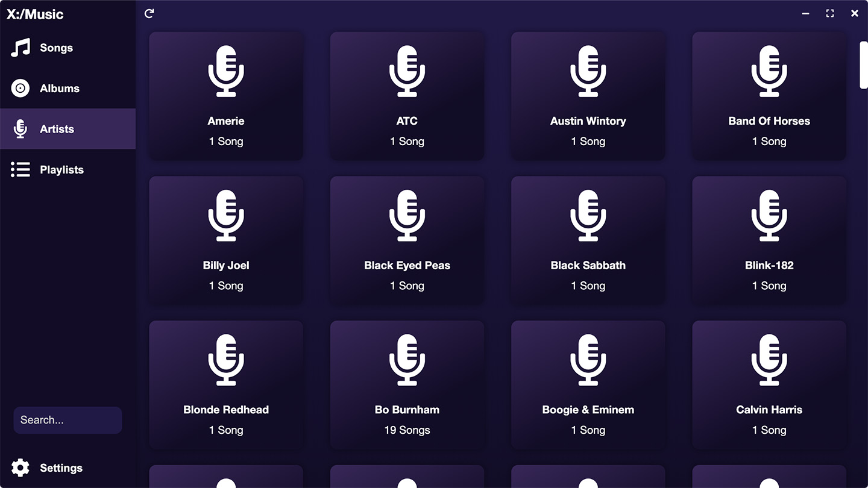
Task: Click Black Sabbath's microphone icon
Action: click(588, 216)
